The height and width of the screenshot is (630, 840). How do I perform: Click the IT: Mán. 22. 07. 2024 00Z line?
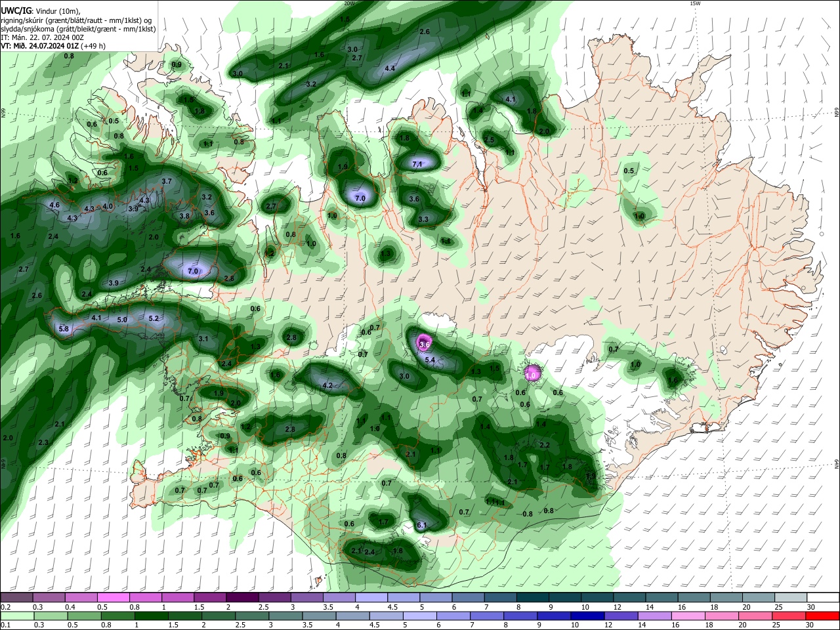pyautogui.click(x=43, y=37)
